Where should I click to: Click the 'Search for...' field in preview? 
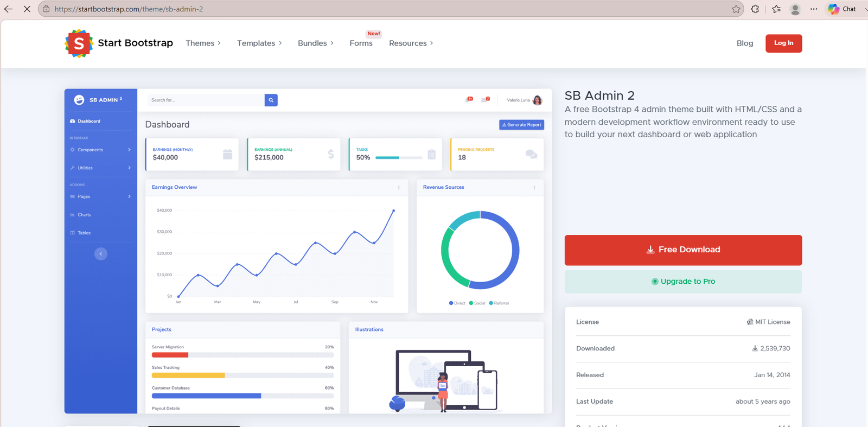[206, 100]
